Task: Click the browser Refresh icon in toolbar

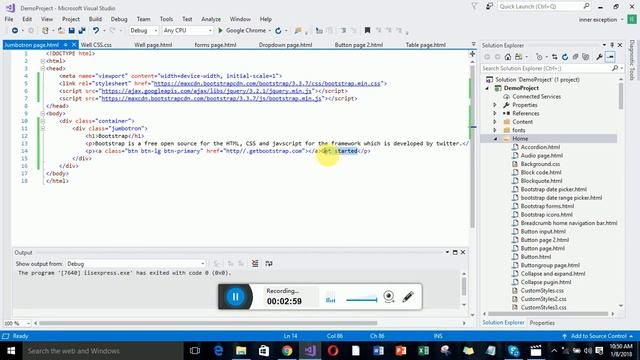Action: (278, 31)
